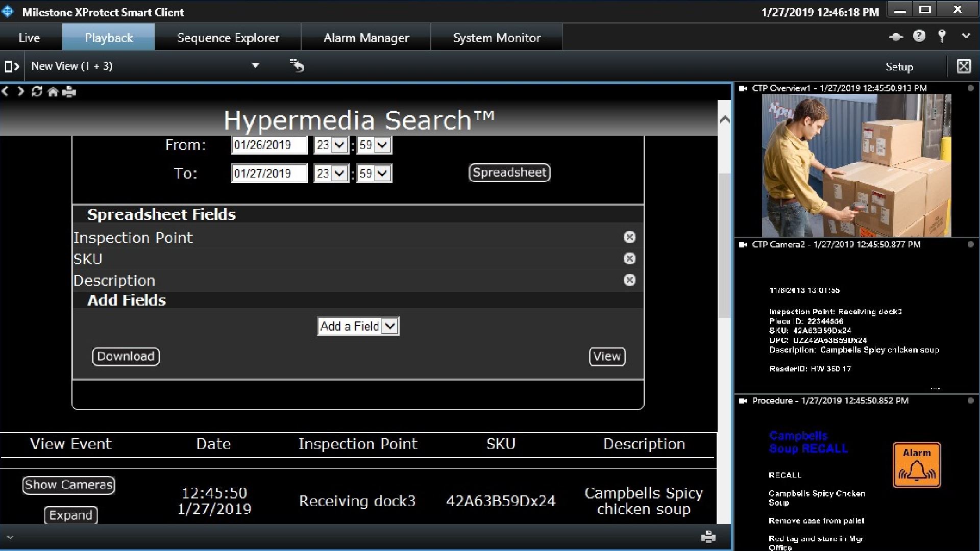Viewport: 980px width, 551px height.
Task: Click the camera icon of Procedure pane
Action: pyautogui.click(x=743, y=401)
